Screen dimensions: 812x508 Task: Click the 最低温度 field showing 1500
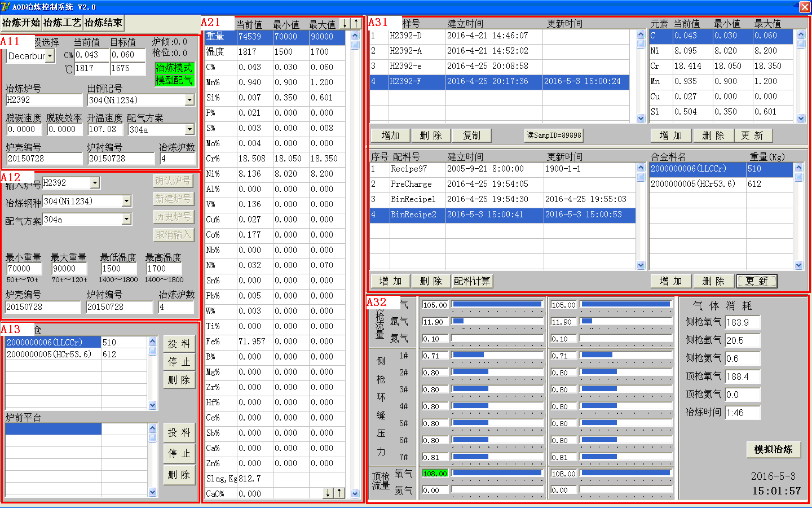tap(118, 269)
